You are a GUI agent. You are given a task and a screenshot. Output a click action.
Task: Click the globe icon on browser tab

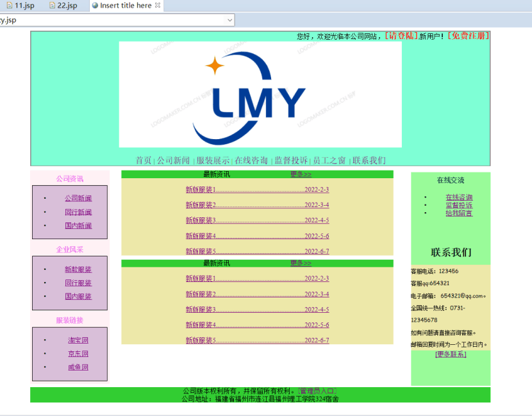click(x=95, y=5)
